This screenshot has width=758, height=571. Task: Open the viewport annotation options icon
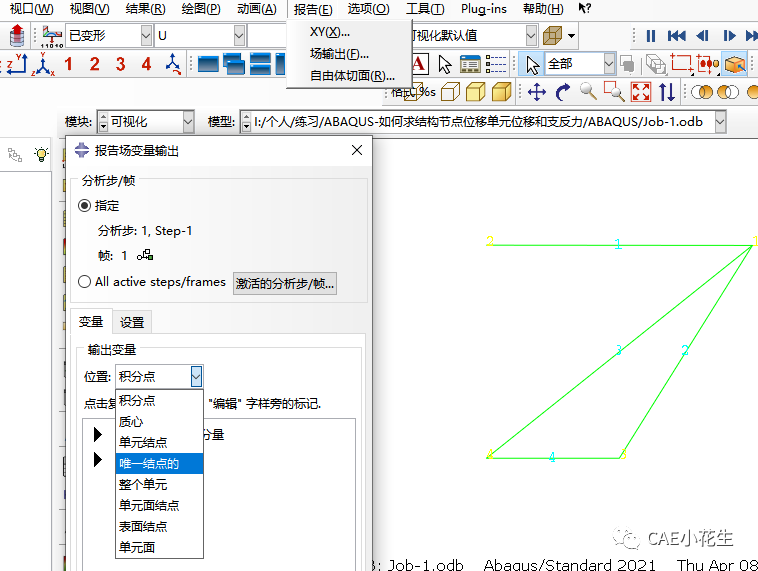coord(470,64)
